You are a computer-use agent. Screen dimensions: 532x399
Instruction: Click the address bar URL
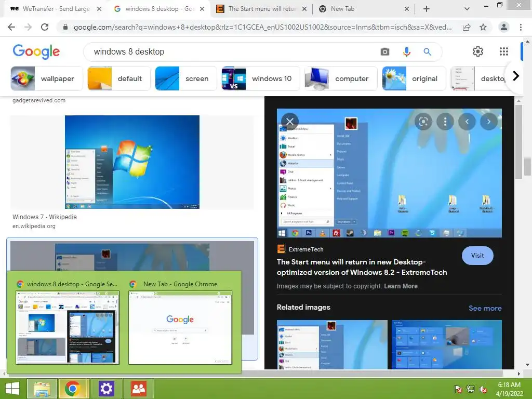262,27
